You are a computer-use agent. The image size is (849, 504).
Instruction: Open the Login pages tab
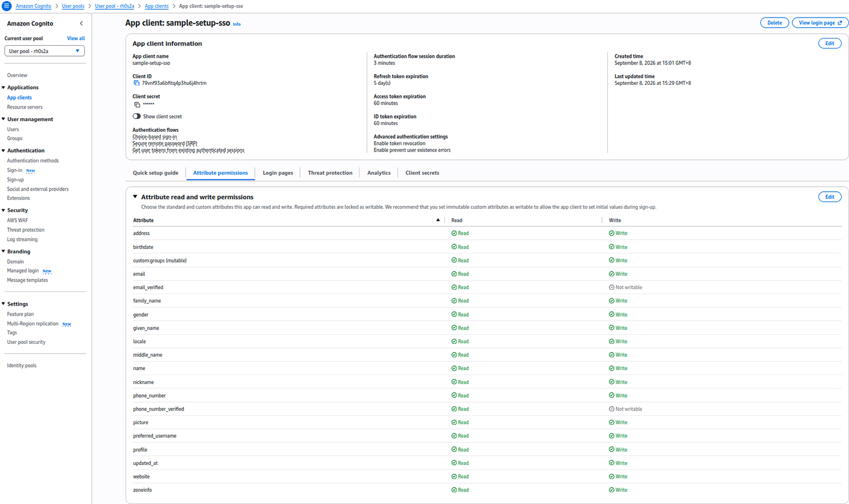tap(277, 173)
